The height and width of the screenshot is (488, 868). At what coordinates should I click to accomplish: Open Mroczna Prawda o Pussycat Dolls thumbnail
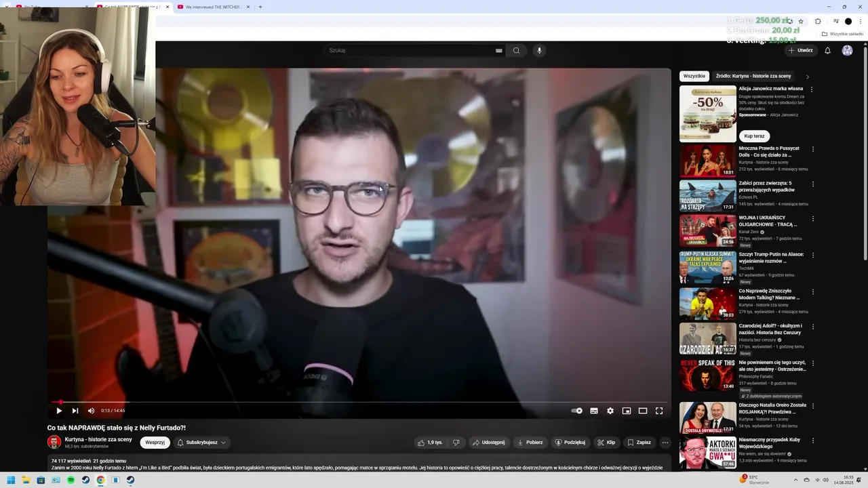click(707, 161)
